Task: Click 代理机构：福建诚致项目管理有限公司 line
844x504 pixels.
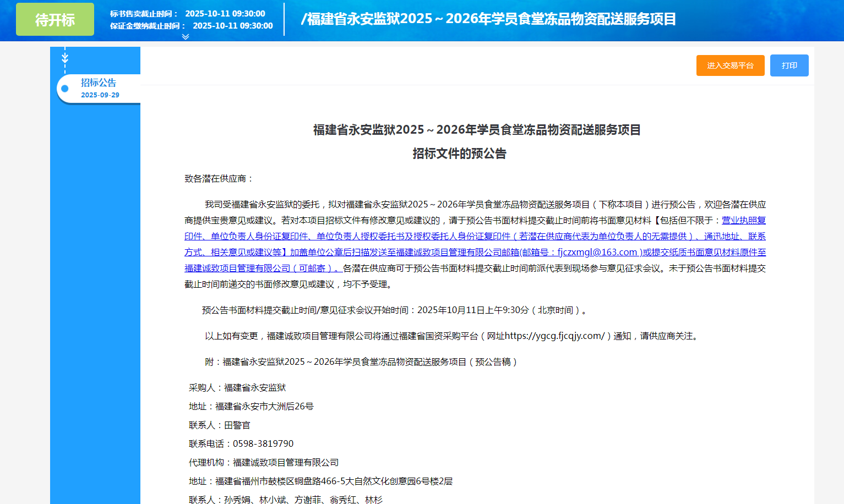Action: pos(264,462)
